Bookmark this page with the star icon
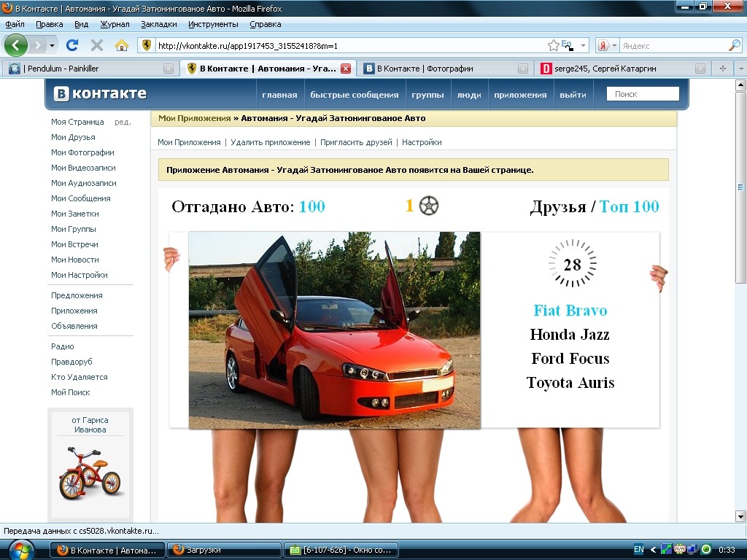Viewport: 747px width, 560px height. click(x=553, y=46)
